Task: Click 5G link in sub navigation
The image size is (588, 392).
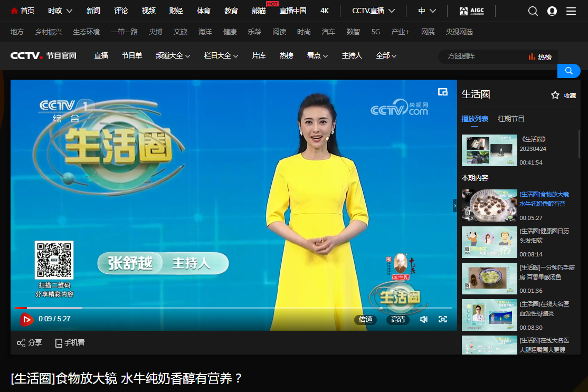Action: pyautogui.click(x=376, y=32)
